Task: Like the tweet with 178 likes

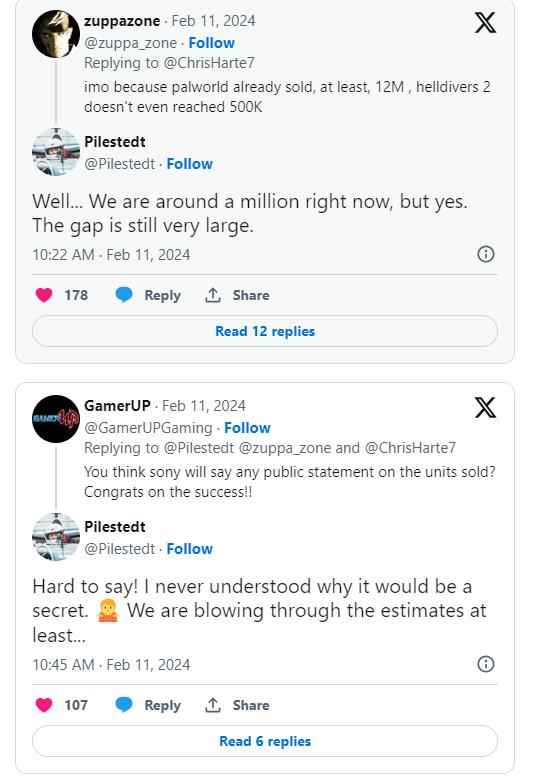Action: point(44,295)
